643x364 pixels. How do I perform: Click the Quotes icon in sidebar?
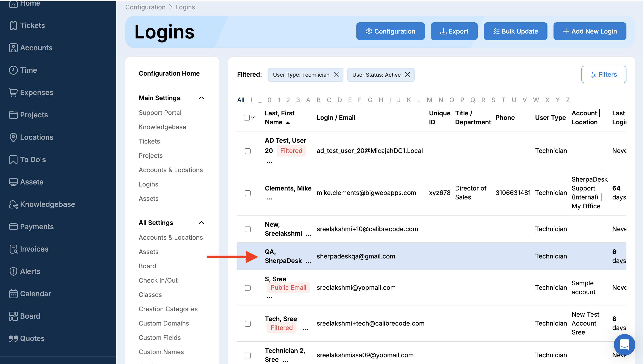pyautogui.click(x=13, y=339)
